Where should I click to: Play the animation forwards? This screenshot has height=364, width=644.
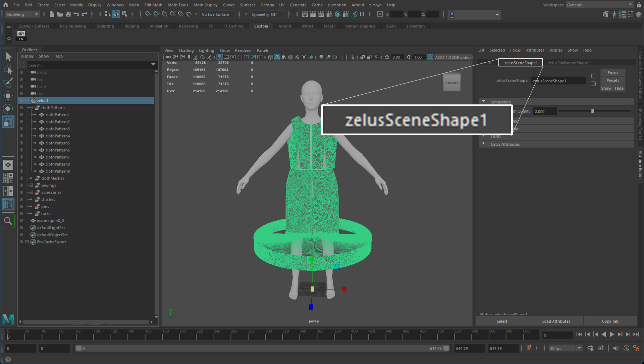pyautogui.click(x=612, y=334)
